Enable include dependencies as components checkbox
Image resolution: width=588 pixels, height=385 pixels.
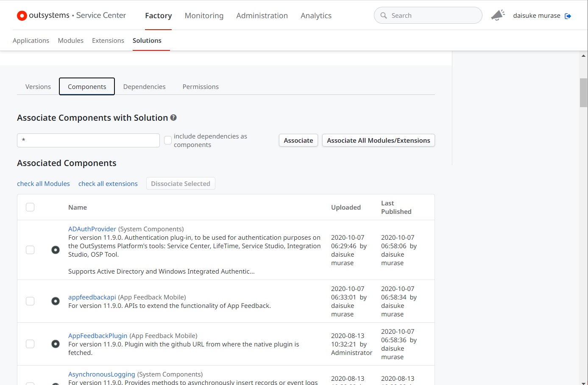[168, 140]
